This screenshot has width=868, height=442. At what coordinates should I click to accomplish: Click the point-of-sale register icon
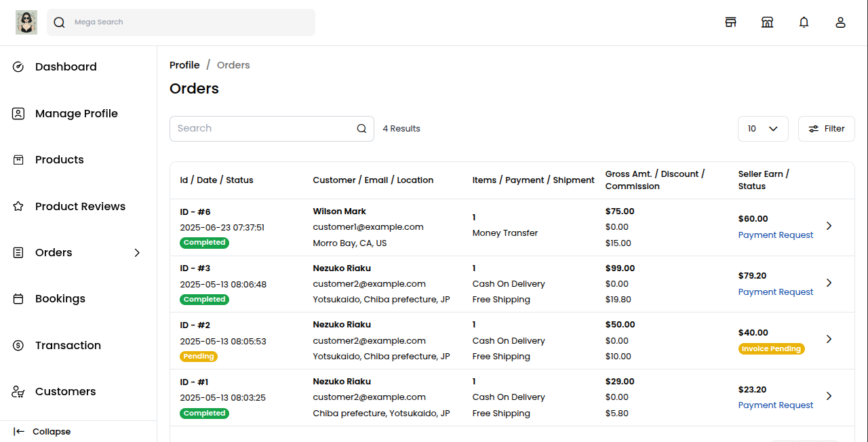click(x=730, y=22)
